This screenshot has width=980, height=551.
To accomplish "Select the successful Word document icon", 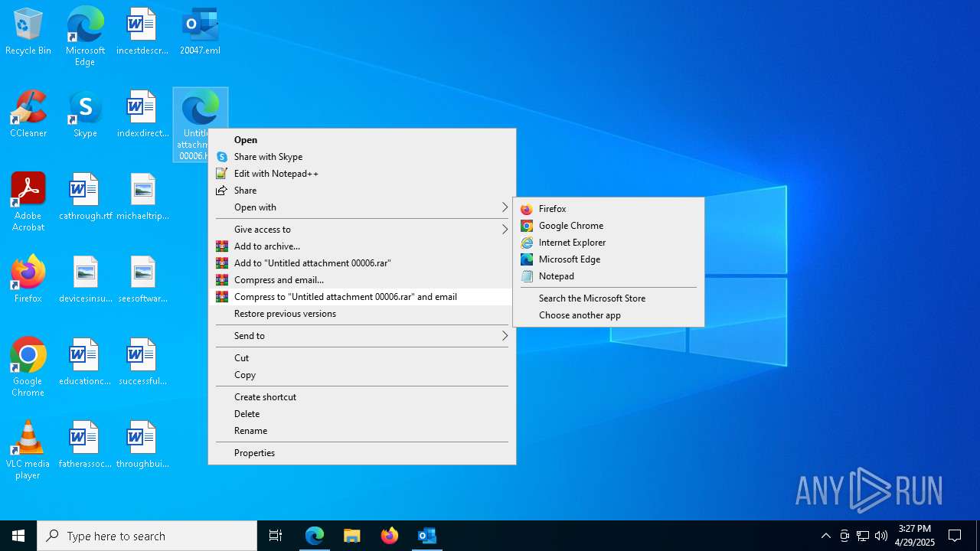I will tap(142, 363).
